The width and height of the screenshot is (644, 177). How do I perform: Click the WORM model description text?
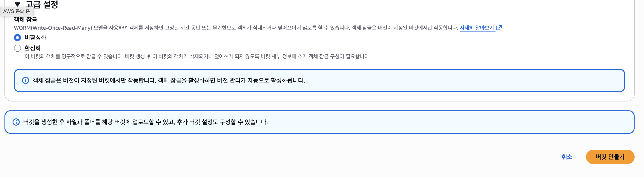pos(236,28)
